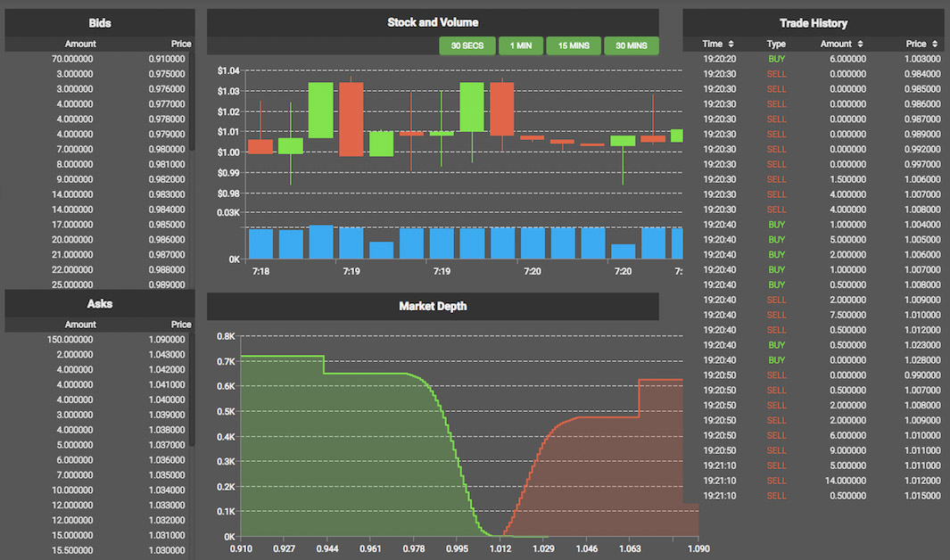Click the 0.7K label on the depth axis
The image size is (950, 560).
coord(226,361)
